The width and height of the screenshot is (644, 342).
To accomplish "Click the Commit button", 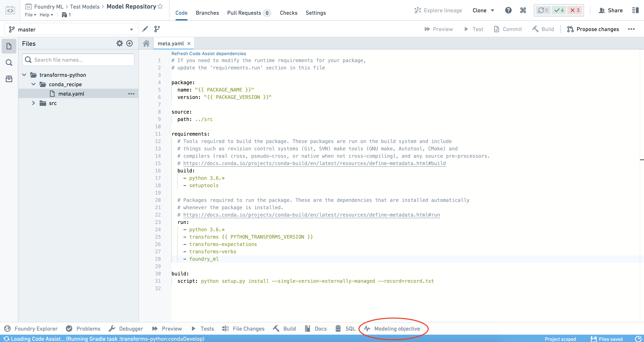I will 508,29.
